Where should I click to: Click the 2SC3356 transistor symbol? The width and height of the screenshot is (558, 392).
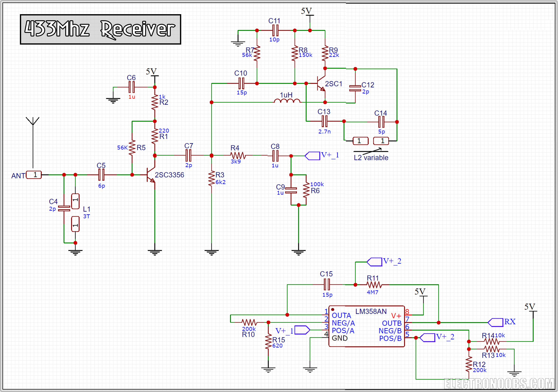[151, 175]
